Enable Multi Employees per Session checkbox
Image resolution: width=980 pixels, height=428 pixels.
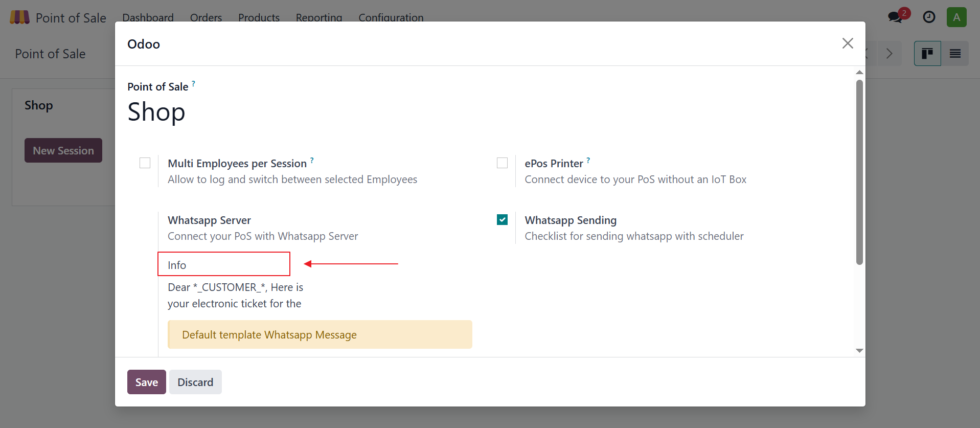pyautogui.click(x=145, y=163)
